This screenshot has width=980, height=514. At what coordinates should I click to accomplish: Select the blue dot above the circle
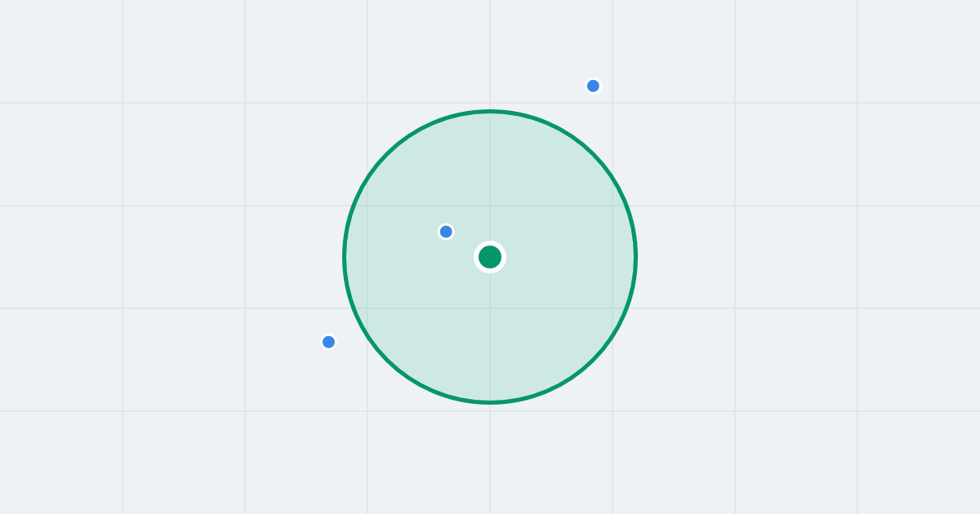593,86
